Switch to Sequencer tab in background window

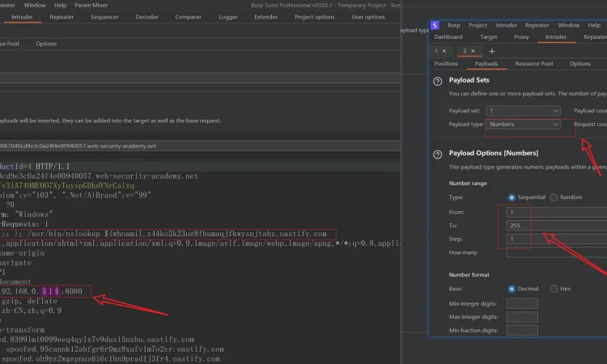pos(104,17)
